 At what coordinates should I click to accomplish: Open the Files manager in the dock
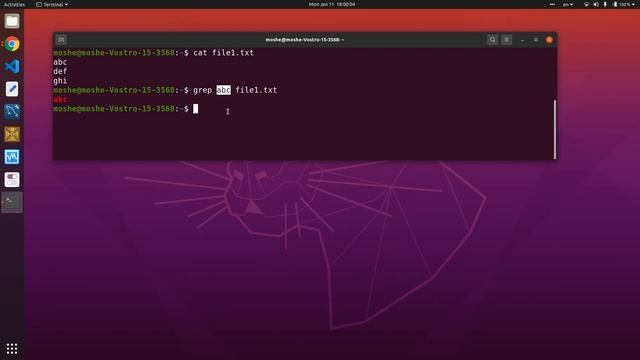[12, 21]
